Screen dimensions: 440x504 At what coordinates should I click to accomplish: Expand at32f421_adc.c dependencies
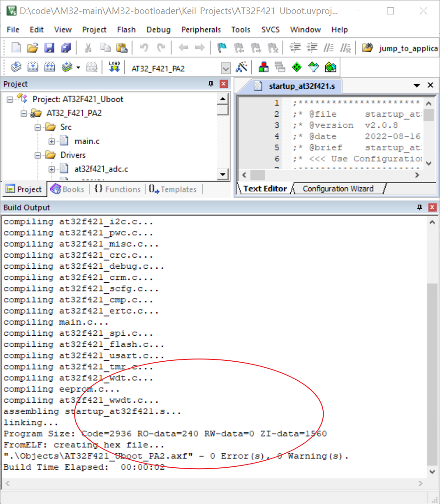52,169
